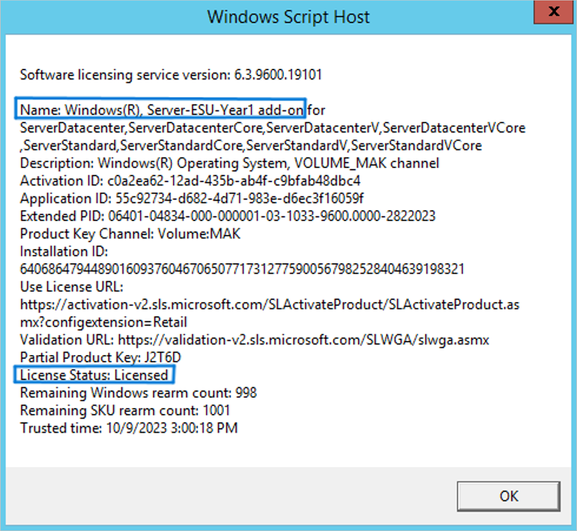
Task: Click the Application ID line
Action: [x=192, y=198]
